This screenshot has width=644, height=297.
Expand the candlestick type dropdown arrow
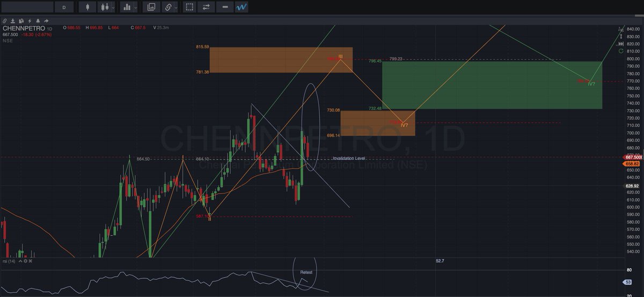(113, 7)
